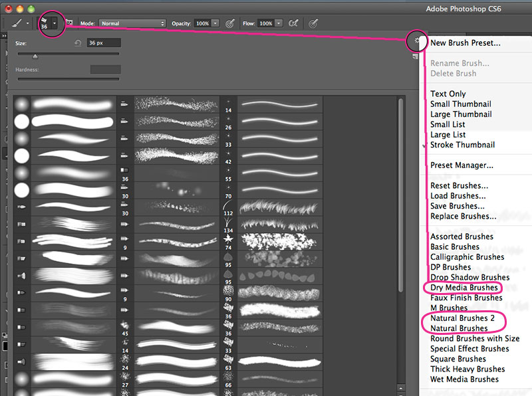Image resolution: width=532 pixels, height=396 pixels.
Task: Load Faux Finish Brushes set
Action: pos(466,298)
